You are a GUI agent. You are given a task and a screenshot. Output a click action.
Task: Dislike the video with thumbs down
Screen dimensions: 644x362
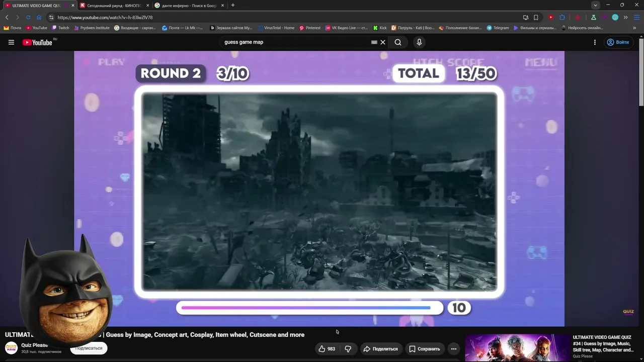pyautogui.click(x=348, y=349)
